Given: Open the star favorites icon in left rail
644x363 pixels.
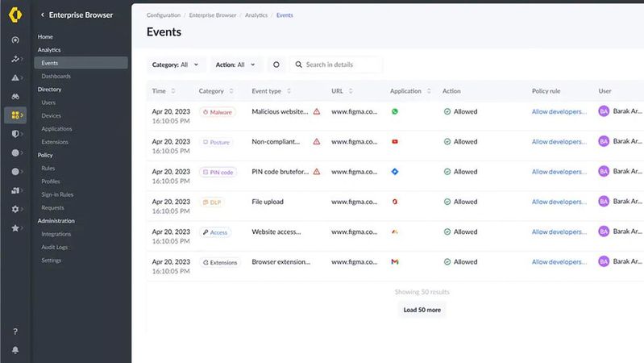Looking at the screenshot, I should coord(15,228).
